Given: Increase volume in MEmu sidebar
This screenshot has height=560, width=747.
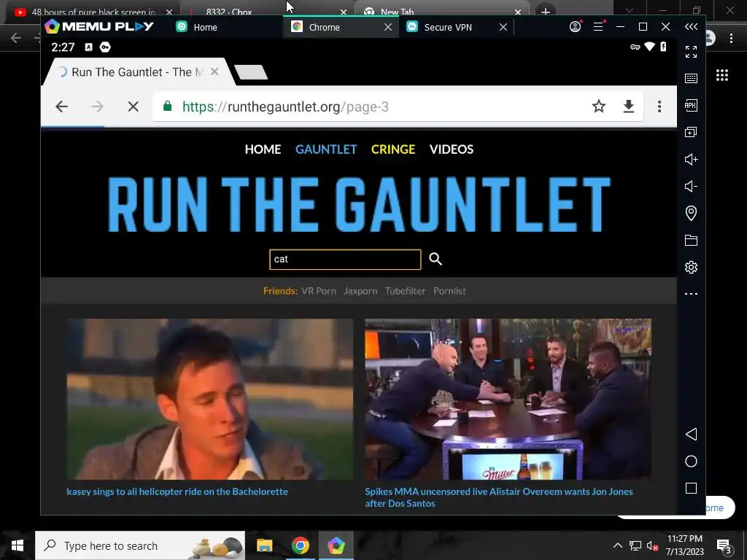Looking at the screenshot, I should (x=691, y=159).
